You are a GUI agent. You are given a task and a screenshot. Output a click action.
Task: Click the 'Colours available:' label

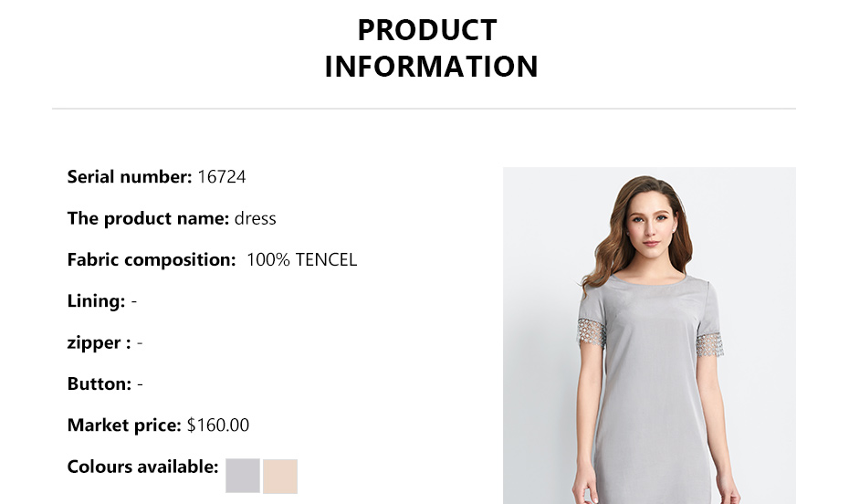[x=142, y=467]
